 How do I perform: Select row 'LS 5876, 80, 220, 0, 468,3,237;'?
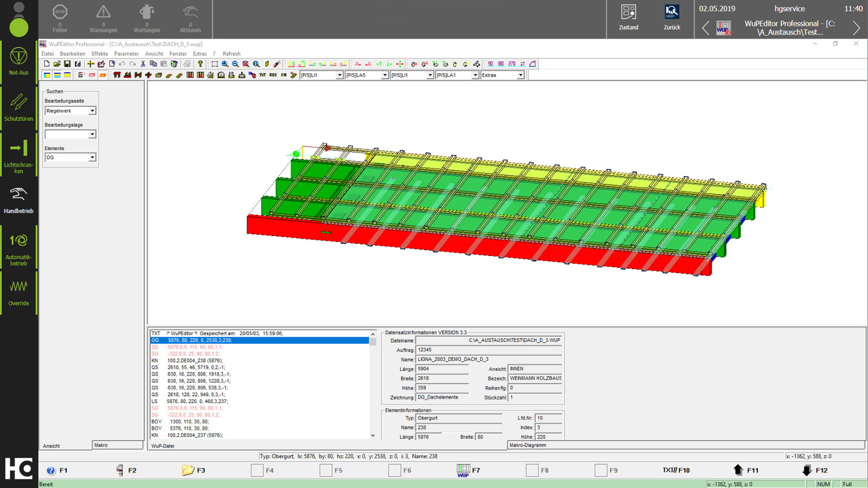coord(259,401)
